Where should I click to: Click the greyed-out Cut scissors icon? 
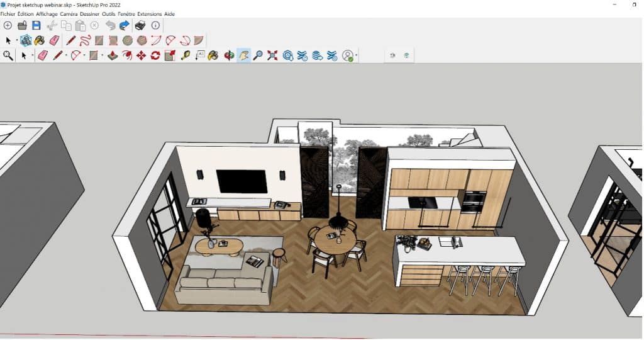[52, 25]
